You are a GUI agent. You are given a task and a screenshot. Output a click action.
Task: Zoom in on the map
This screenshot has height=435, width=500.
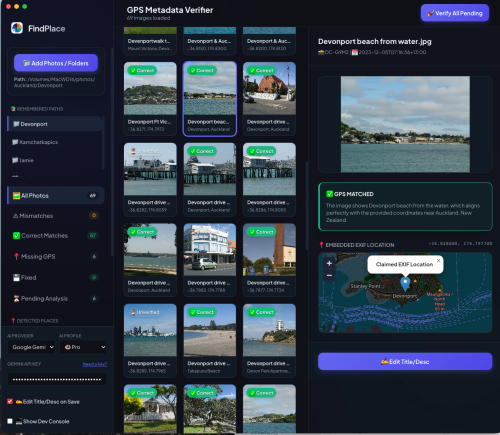pyautogui.click(x=329, y=263)
